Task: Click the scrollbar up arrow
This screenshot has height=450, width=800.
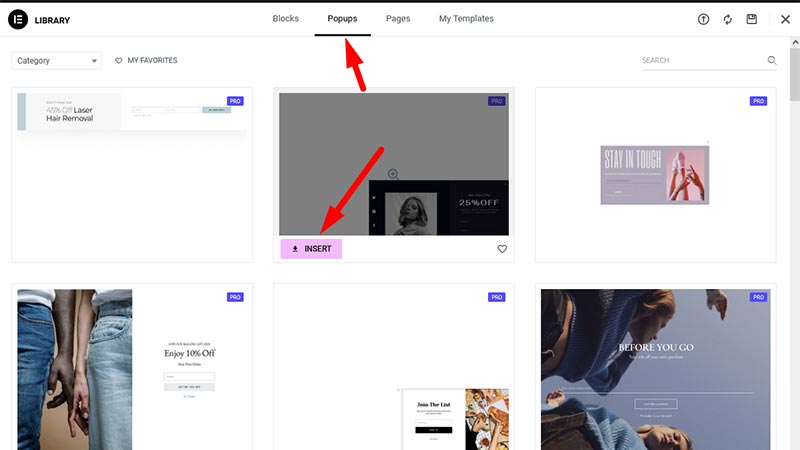Action: 795,43
